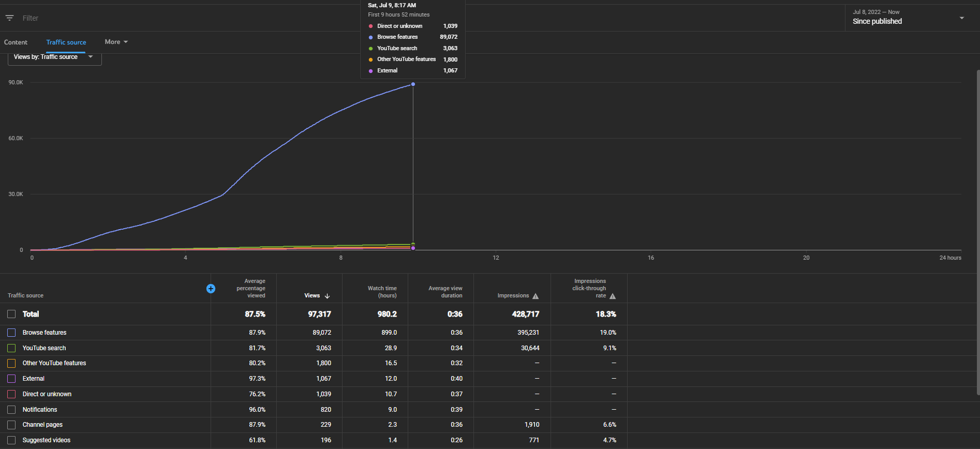Click the Total watch time value 980.2
This screenshot has width=980, height=449.
click(x=387, y=314)
